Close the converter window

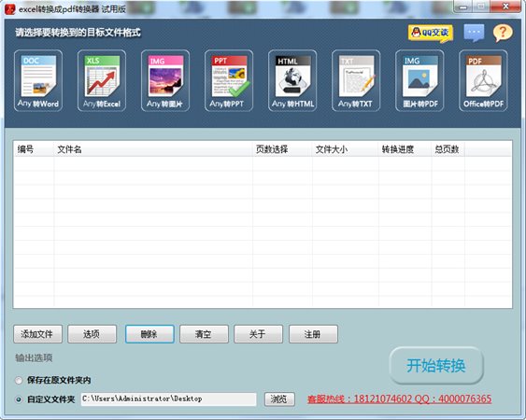click(505, 7)
